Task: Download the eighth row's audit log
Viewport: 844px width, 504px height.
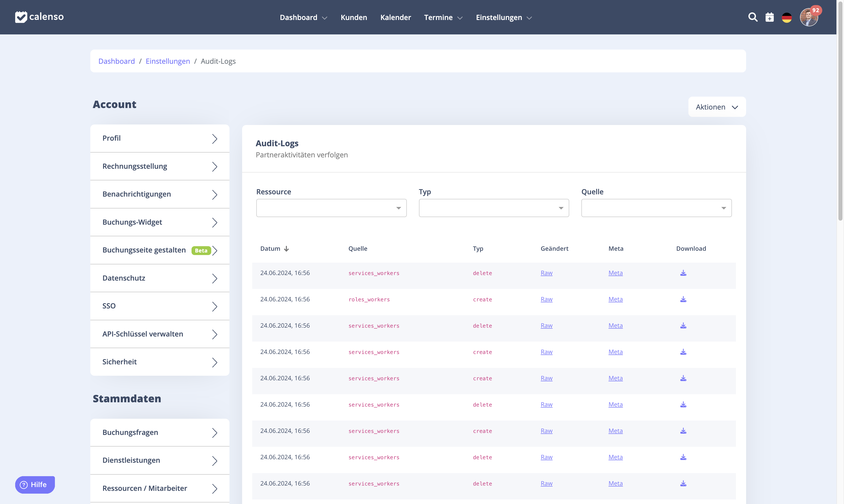Action: pos(683,457)
